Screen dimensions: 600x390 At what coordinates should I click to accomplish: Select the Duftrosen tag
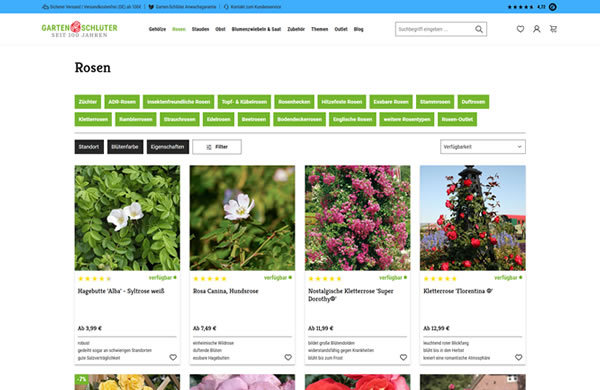point(473,102)
